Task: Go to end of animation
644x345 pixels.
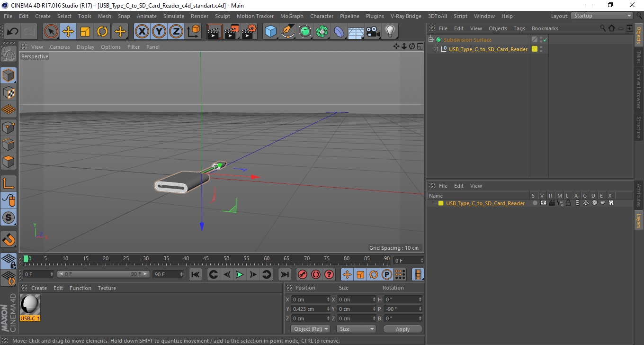Action: click(x=284, y=274)
